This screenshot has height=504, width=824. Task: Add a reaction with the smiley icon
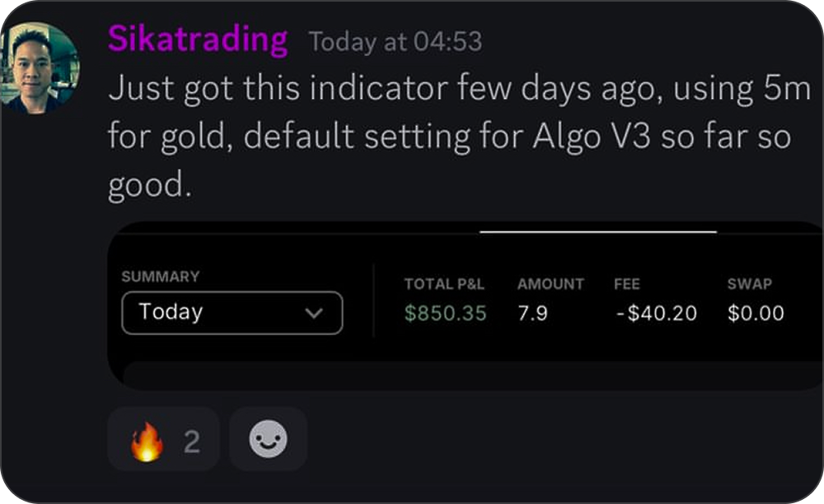pos(268,439)
